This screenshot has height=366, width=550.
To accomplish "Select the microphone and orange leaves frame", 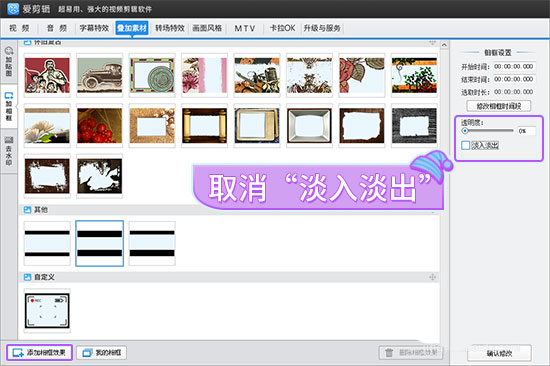I will [257, 75].
